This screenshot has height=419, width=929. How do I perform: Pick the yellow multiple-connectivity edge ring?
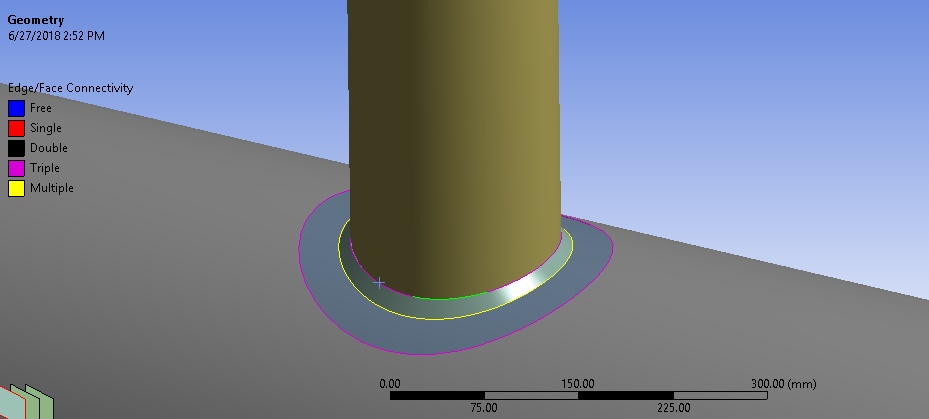coord(435,319)
